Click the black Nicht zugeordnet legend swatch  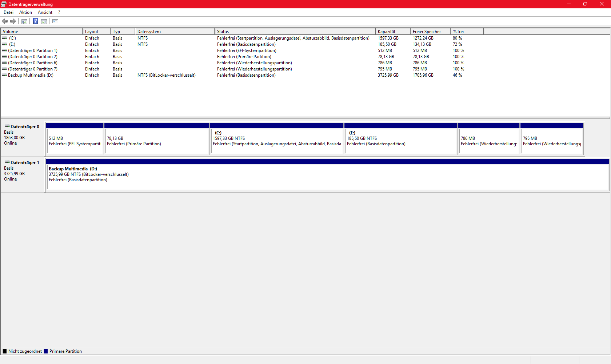pos(5,351)
